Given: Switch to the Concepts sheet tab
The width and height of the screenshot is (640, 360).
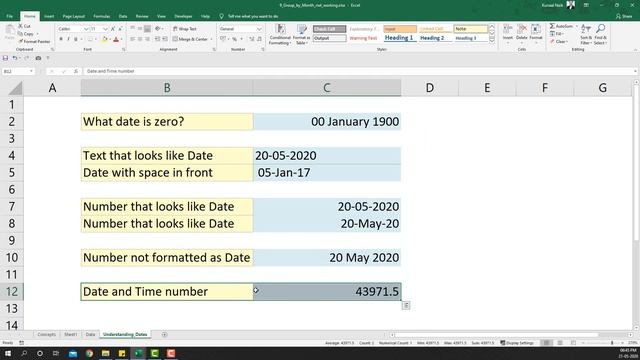Looking at the screenshot, I should click(x=47, y=334).
